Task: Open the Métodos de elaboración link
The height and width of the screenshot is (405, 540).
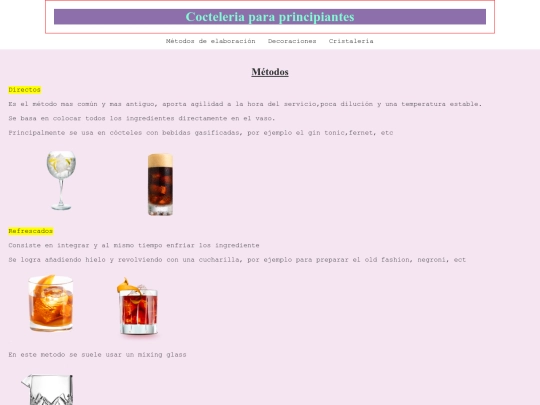Action: coord(210,41)
